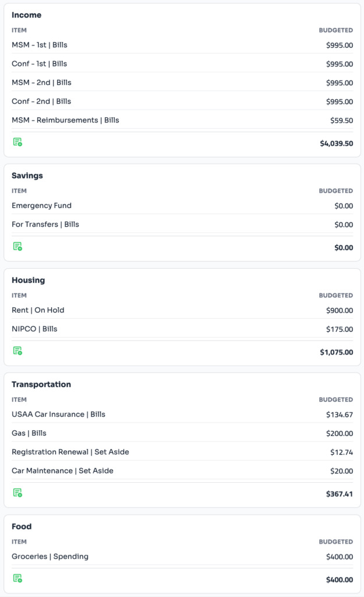The image size is (364, 597).
Task: Click the Transportation section heading
Action: [x=41, y=385]
